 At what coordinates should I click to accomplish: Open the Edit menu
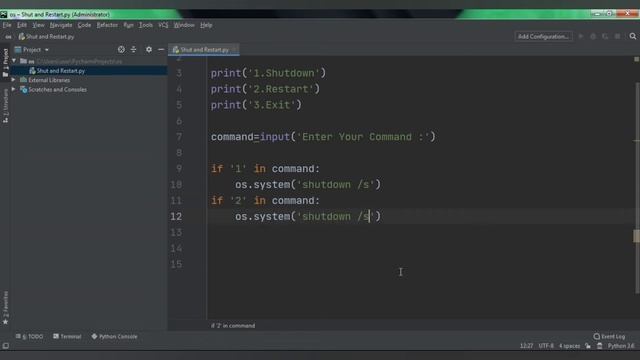point(22,25)
